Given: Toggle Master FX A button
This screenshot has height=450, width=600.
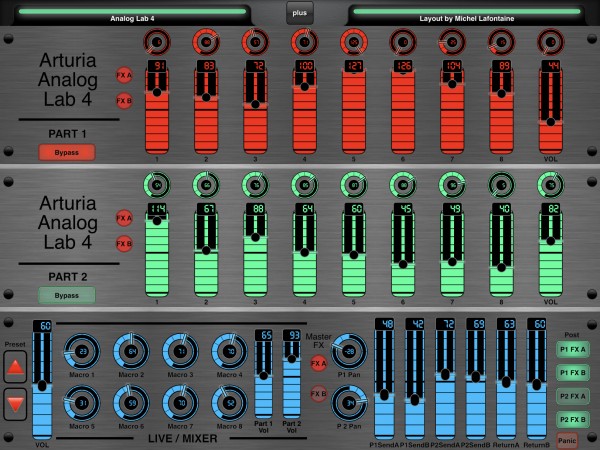Looking at the screenshot, I should point(318,363).
